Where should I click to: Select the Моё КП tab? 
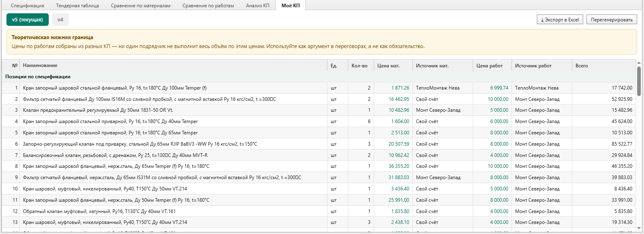tap(291, 5)
